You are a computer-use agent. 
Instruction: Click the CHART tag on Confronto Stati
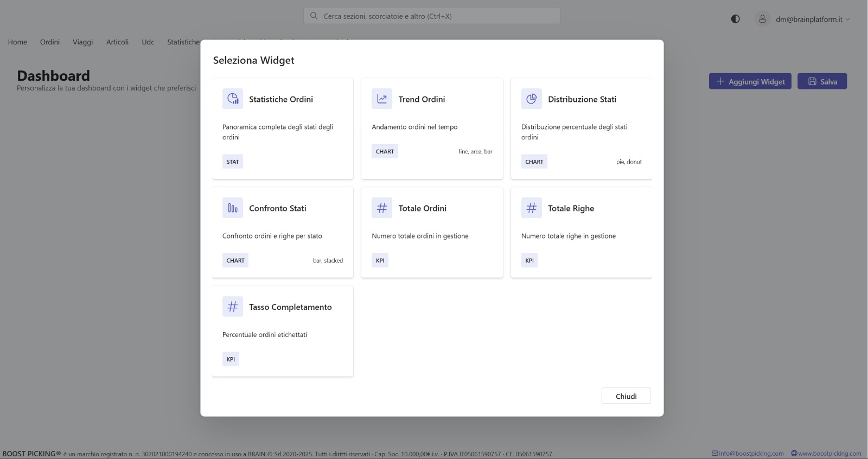tap(235, 260)
